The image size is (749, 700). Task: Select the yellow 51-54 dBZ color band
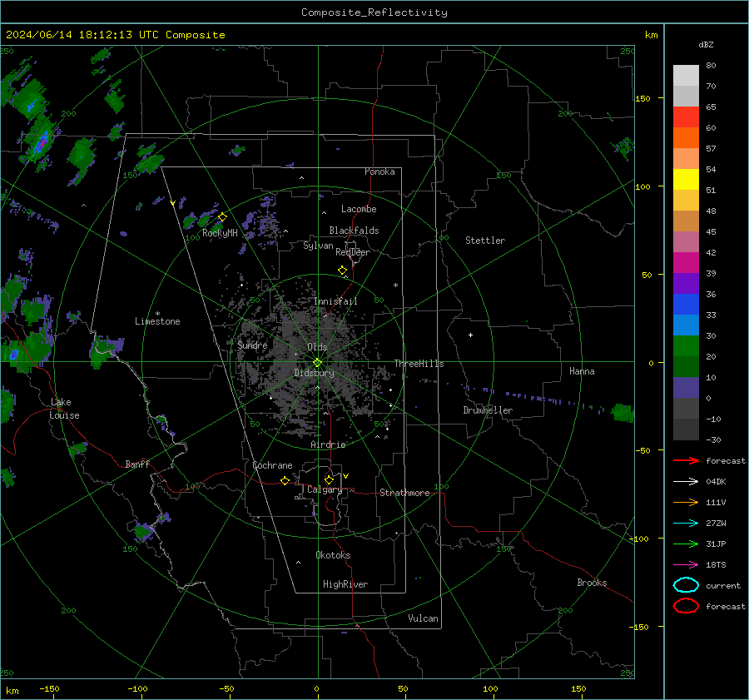tap(686, 180)
